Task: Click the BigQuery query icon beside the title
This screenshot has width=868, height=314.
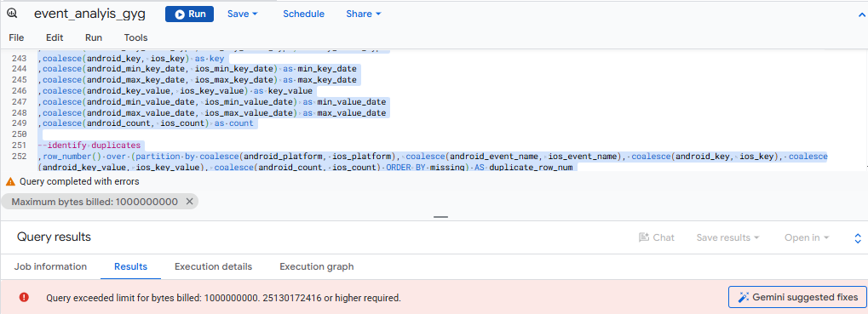Action: [12, 14]
